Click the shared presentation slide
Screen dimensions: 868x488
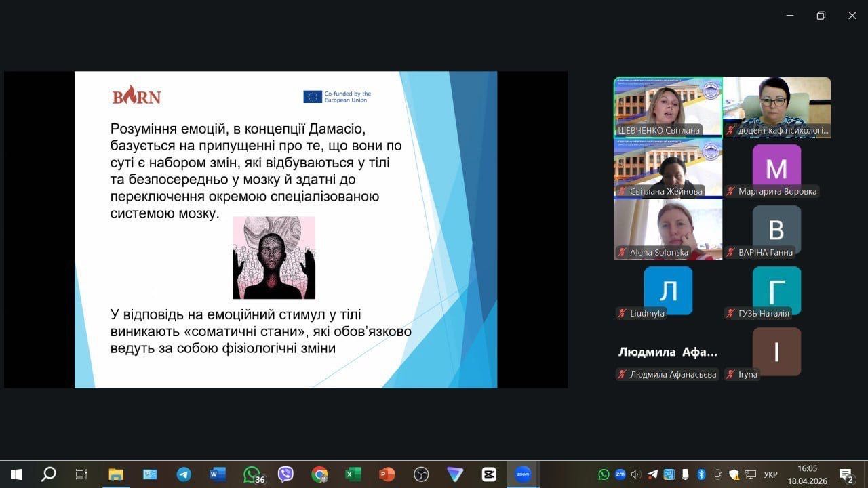click(x=285, y=229)
